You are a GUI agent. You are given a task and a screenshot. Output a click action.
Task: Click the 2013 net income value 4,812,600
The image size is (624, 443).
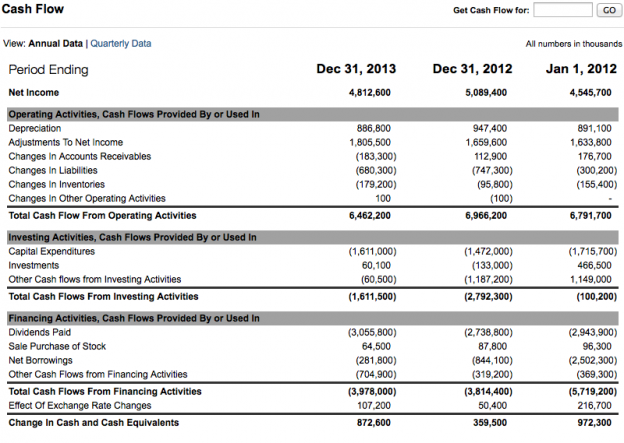[x=370, y=92]
